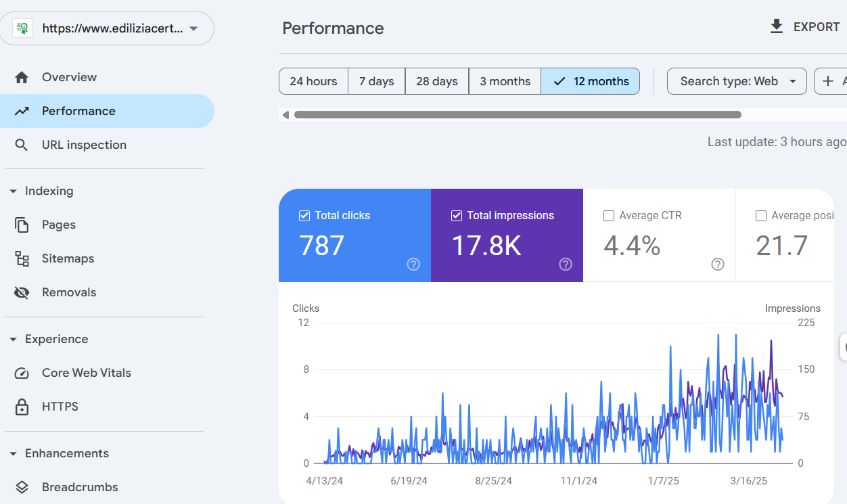Open the Search type: Web dropdown
847x504 pixels.
(737, 81)
